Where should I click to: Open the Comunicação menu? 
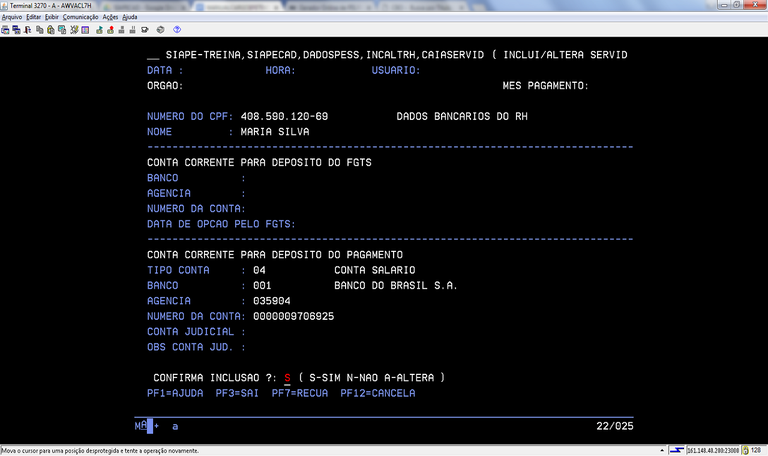80,17
